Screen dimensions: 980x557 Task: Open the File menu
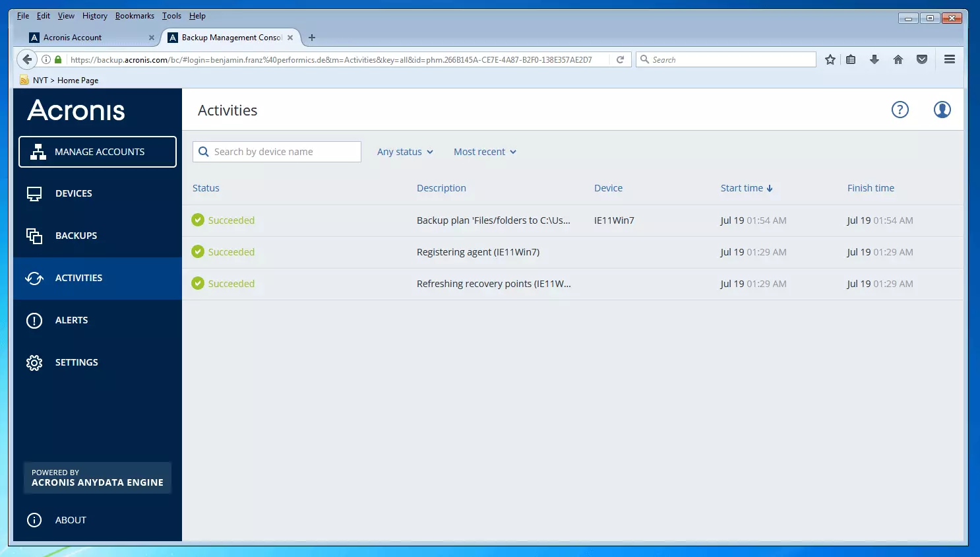(23, 16)
